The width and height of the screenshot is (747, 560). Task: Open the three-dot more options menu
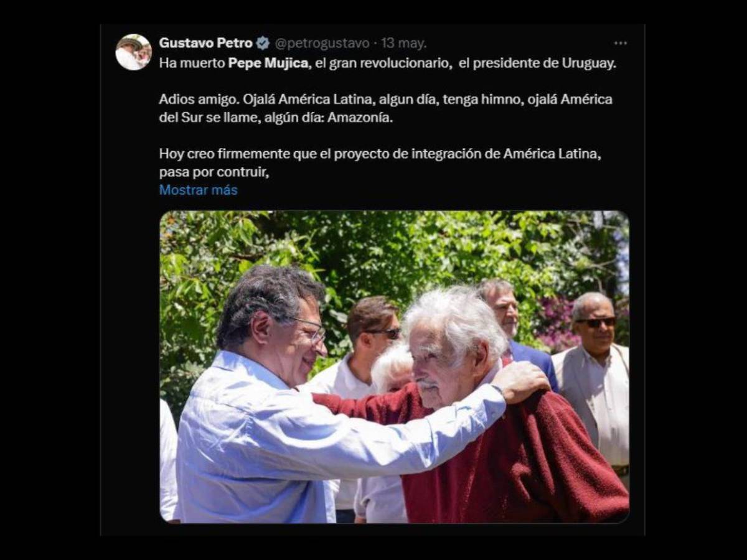pyautogui.click(x=621, y=43)
